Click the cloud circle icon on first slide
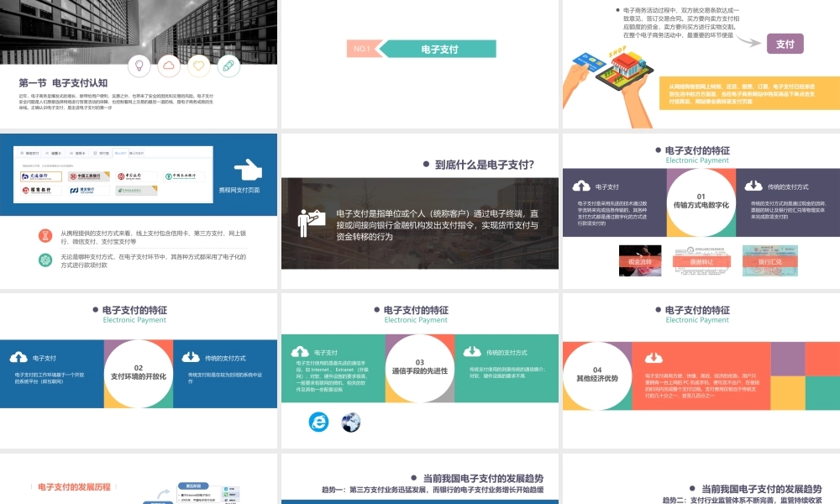Screen dimensions: 840x504 168,66
